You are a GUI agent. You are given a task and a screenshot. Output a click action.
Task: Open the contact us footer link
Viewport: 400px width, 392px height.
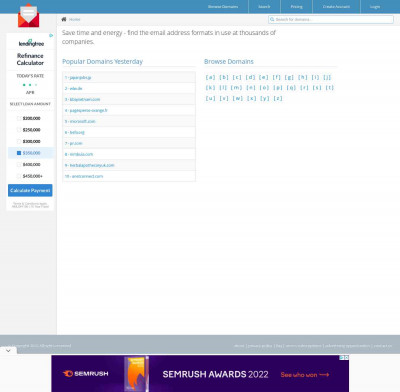(383, 346)
